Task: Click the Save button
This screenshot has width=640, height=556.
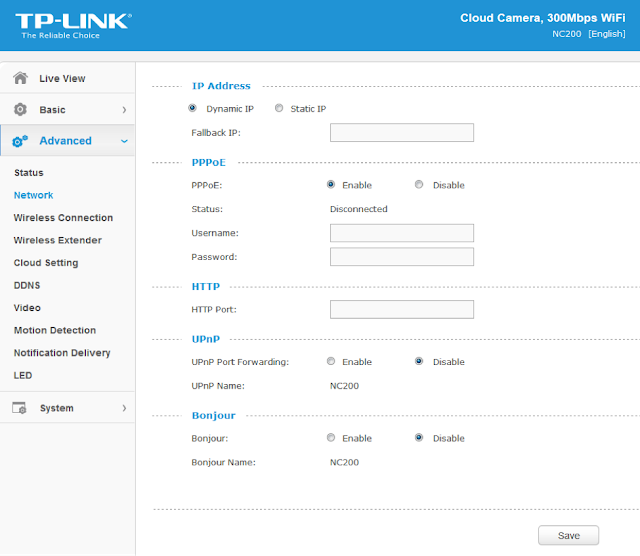Action: click(x=568, y=535)
